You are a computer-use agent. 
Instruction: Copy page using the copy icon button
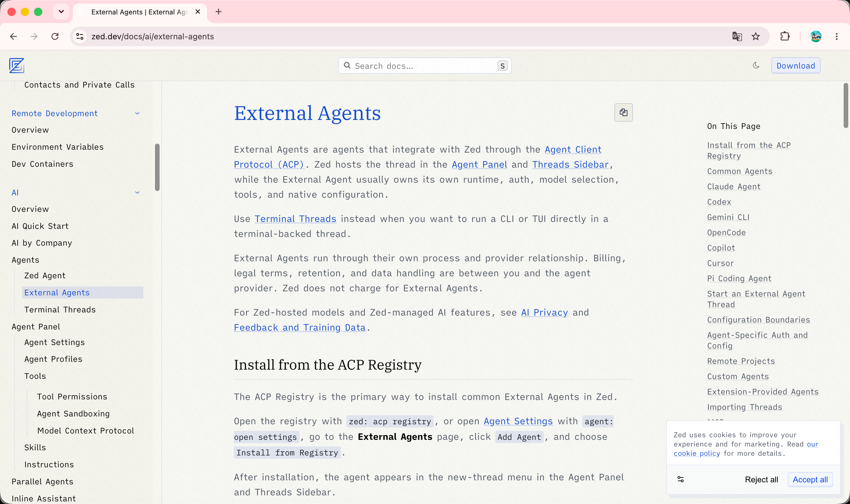(623, 112)
